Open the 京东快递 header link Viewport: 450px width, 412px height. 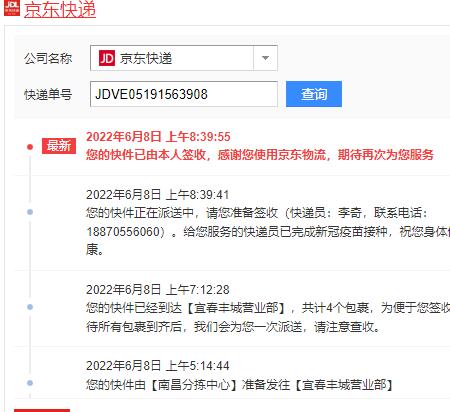[x=60, y=9]
